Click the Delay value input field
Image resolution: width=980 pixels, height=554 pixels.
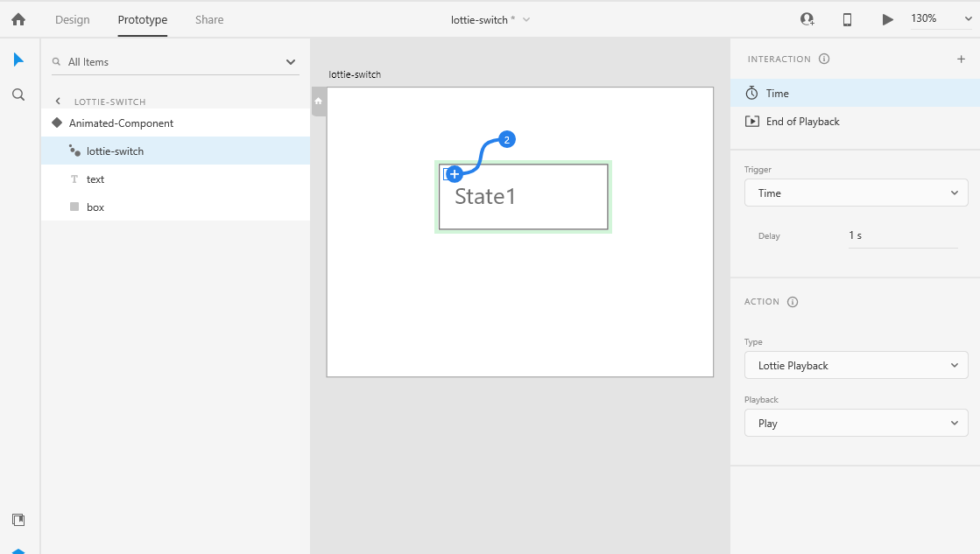[903, 235]
